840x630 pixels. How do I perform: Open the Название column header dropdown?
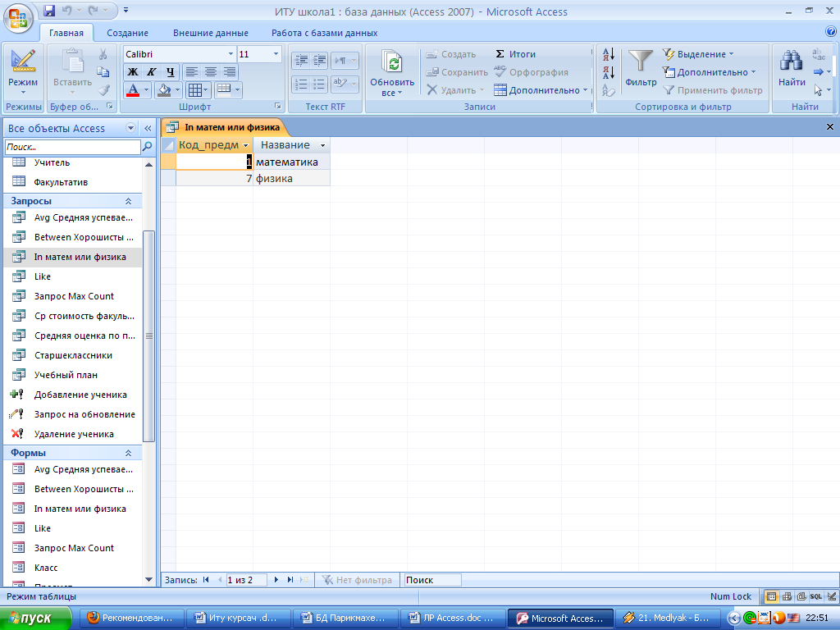click(x=322, y=145)
